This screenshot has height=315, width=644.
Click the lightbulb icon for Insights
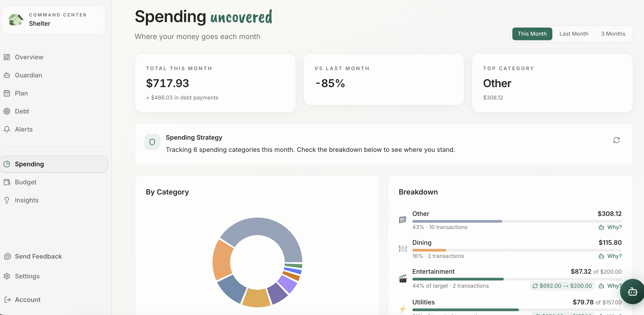(7, 200)
